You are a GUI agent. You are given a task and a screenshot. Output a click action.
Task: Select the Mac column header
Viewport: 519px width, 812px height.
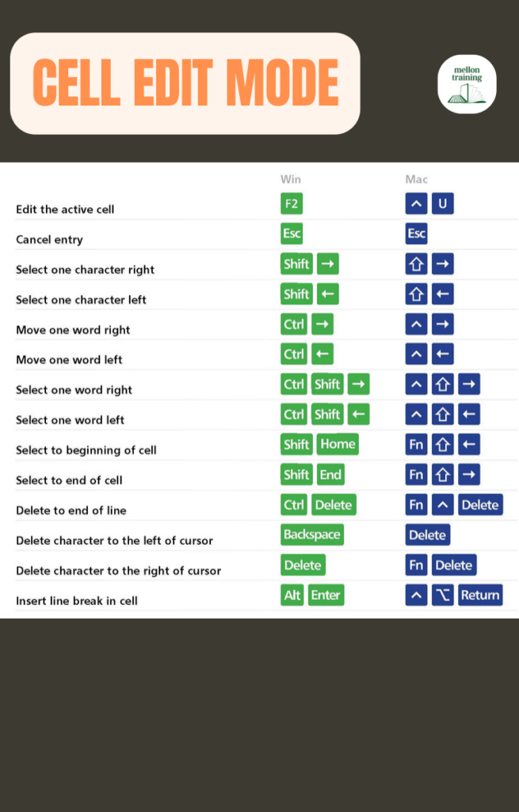(416, 179)
